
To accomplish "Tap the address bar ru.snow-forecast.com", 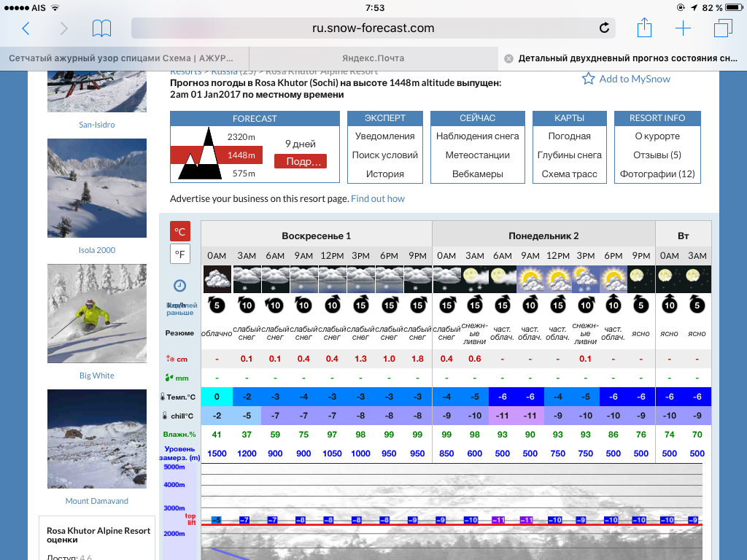I will pos(373,28).
